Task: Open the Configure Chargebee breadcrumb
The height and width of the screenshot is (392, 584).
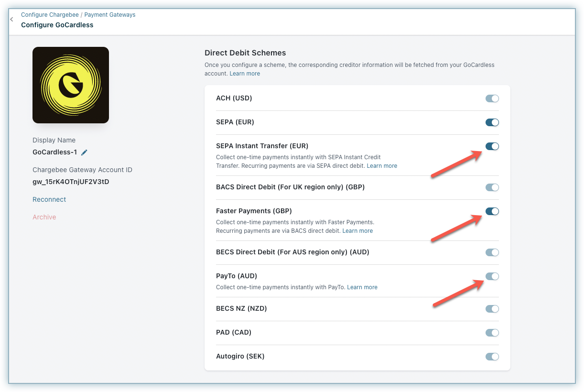Action: [50, 15]
